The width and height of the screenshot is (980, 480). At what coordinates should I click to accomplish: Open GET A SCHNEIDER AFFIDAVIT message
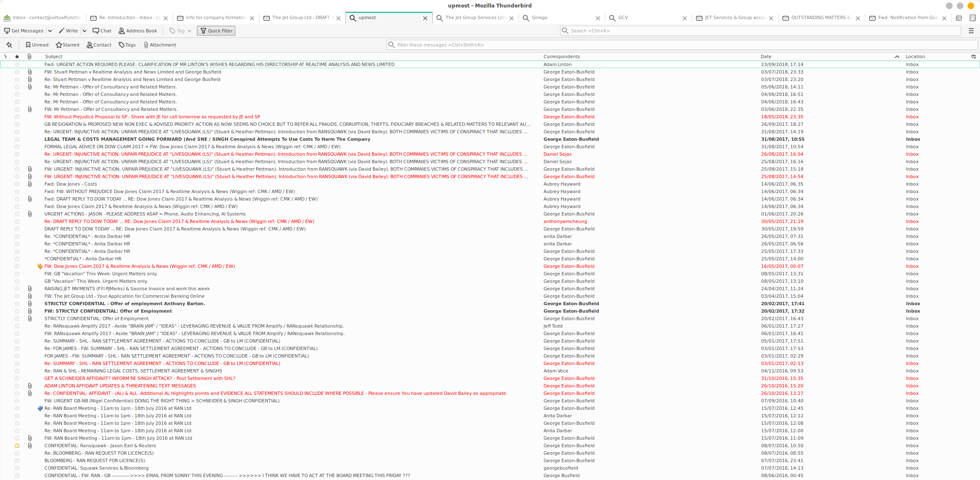[490, 378]
